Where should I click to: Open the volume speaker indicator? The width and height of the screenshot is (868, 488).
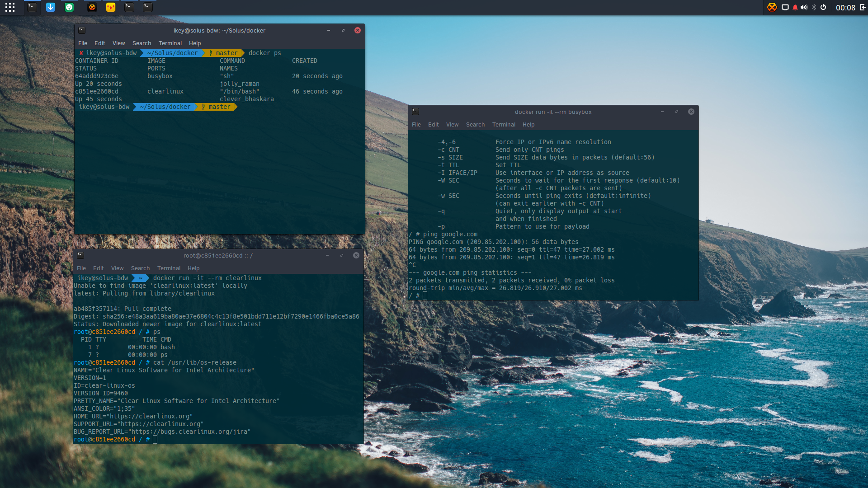point(804,7)
